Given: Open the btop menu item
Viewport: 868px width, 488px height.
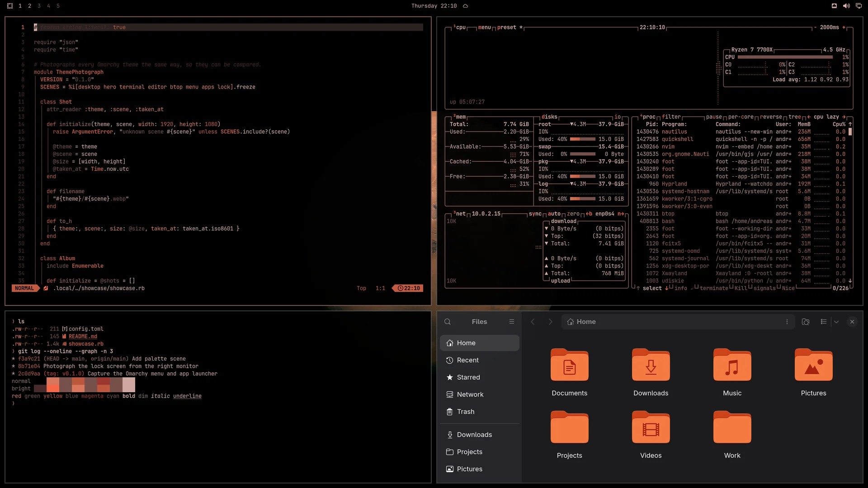Looking at the screenshot, I should tap(484, 27).
